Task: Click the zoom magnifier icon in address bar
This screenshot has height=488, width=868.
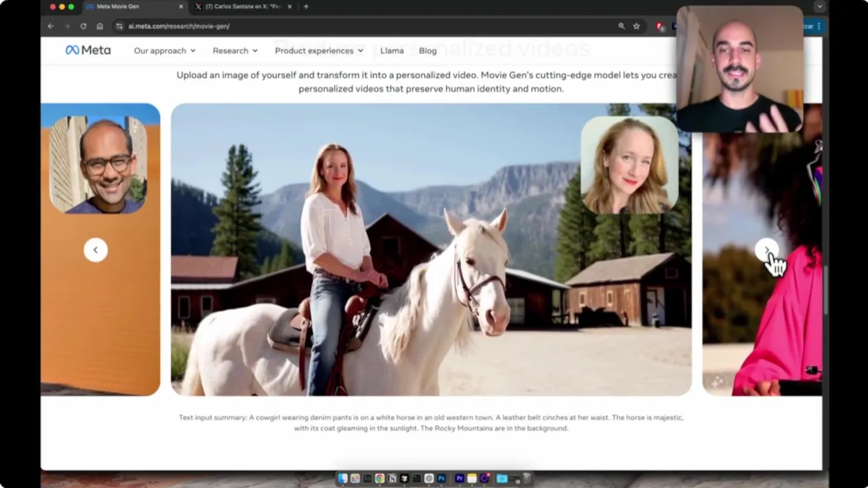Action: tap(621, 26)
